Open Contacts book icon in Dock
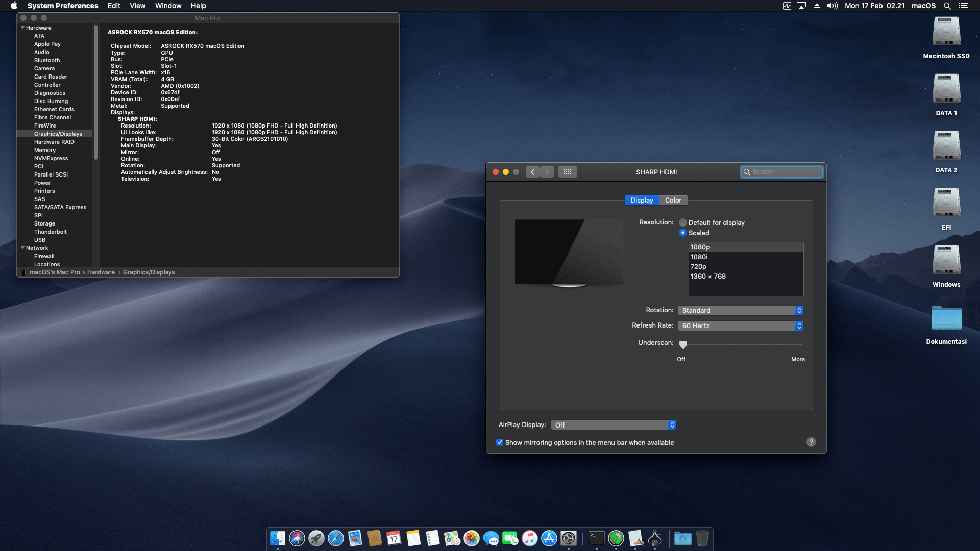The image size is (980, 551). pos(375,538)
